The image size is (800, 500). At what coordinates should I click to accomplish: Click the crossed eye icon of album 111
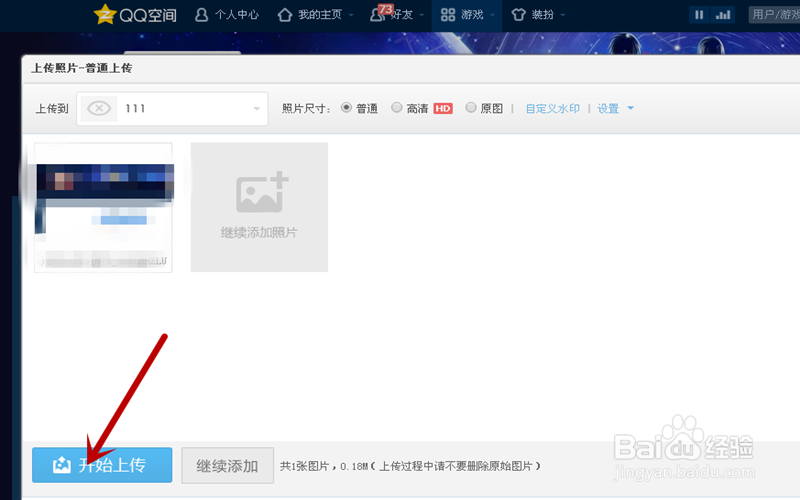pyautogui.click(x=99, y=109)
